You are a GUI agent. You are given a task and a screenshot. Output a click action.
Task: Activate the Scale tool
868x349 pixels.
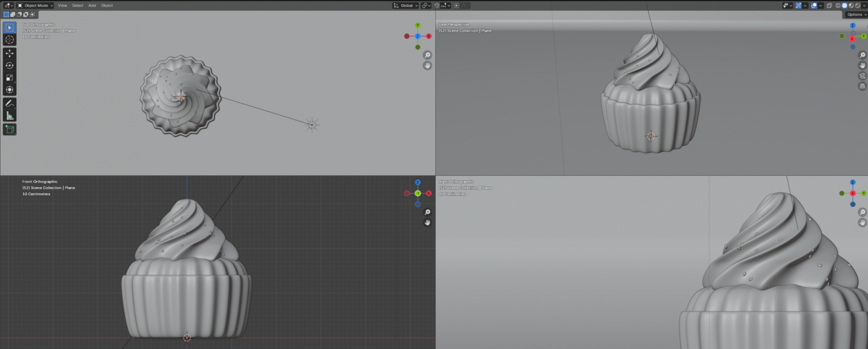[10, 77]
